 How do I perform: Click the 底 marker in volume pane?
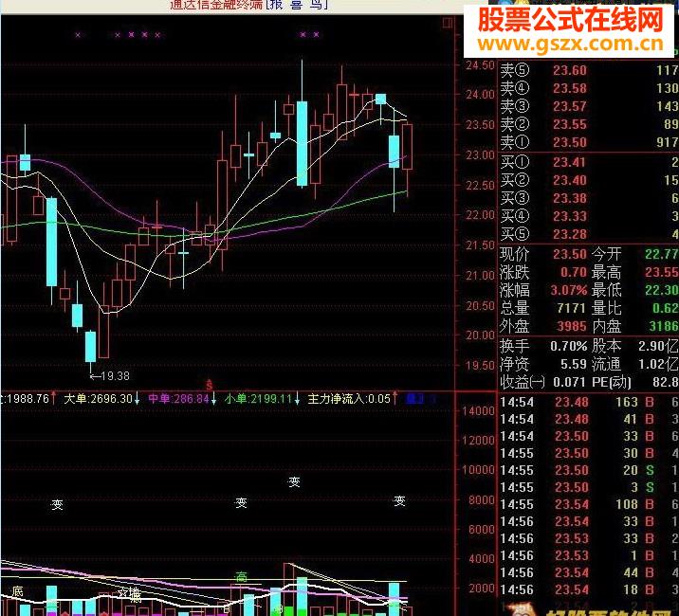(x=18, y=591)
